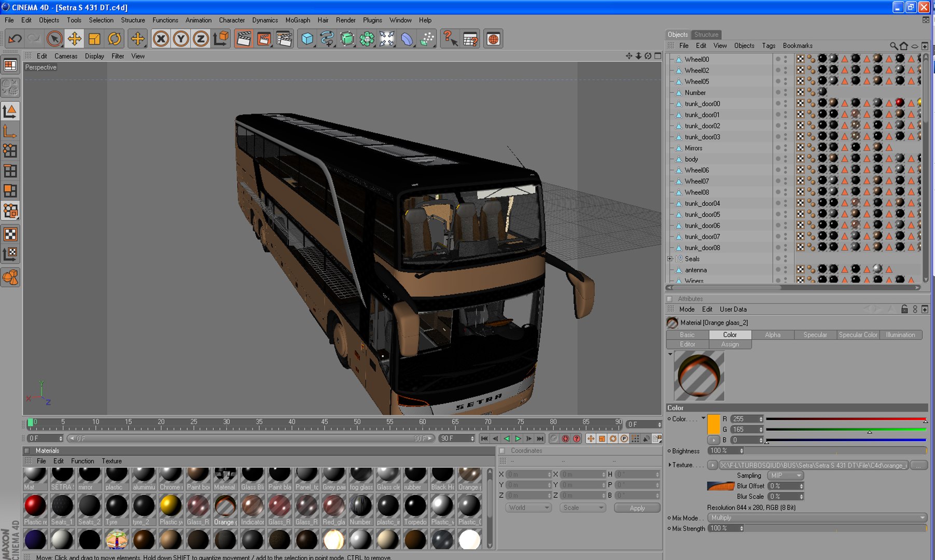Switch to the Specular material tab
Screen dimensions: 935x560
(815, 335)
